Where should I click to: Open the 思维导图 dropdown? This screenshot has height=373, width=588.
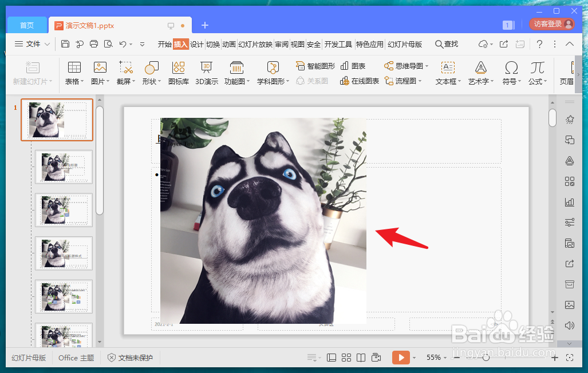pos(427,66)
